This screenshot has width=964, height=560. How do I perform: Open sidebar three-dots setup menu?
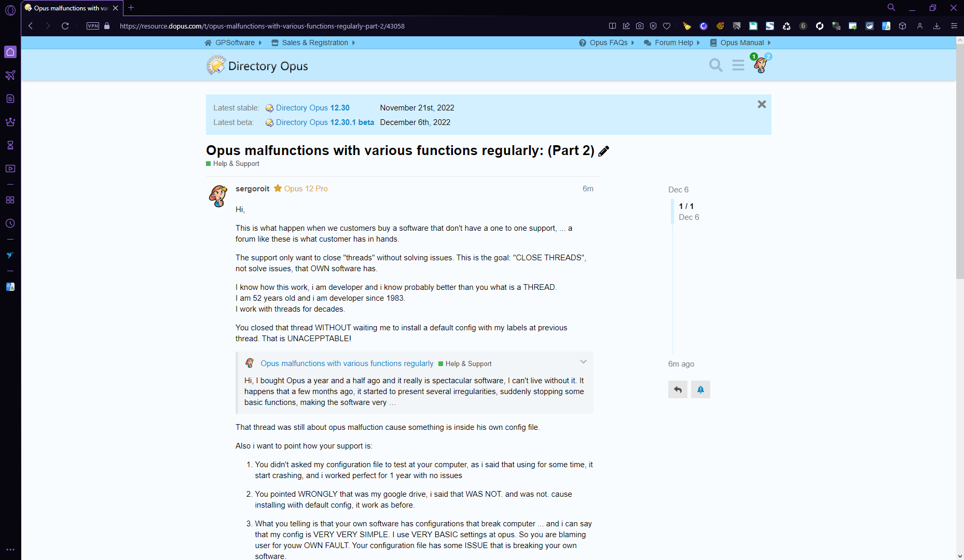pos(10,550)
